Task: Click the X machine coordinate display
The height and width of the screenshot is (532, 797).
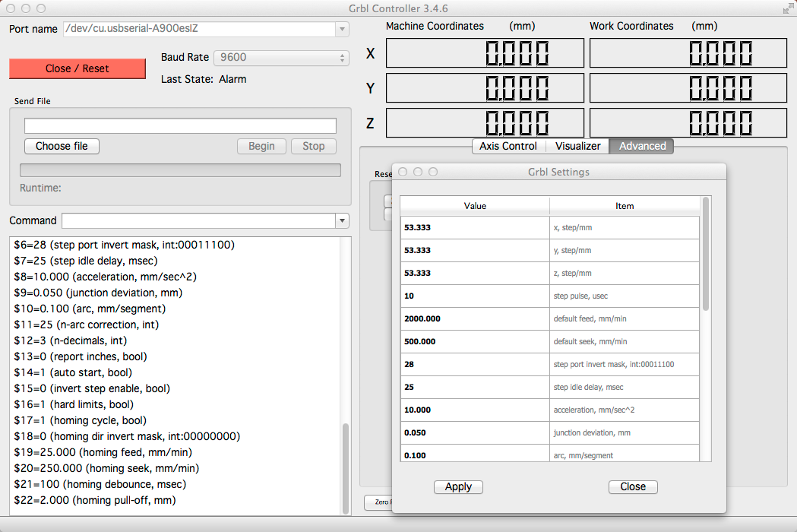Action: coord(485,53)
